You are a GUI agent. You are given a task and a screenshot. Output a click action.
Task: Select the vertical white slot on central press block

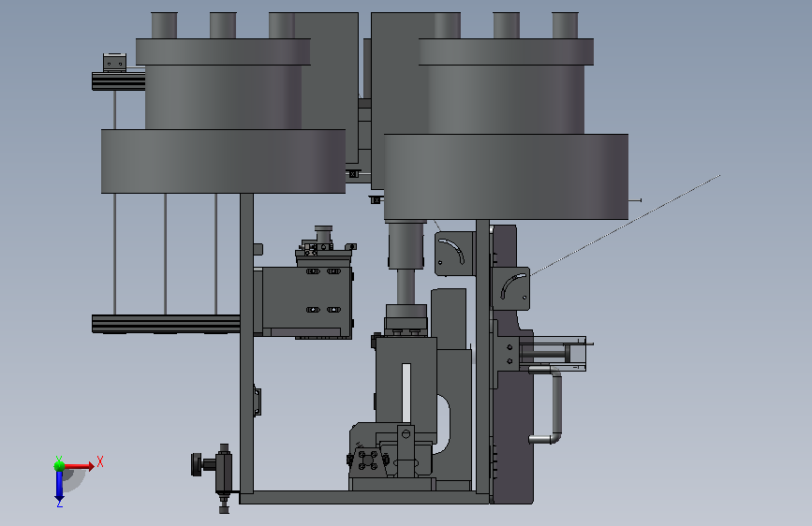point(406,393)
